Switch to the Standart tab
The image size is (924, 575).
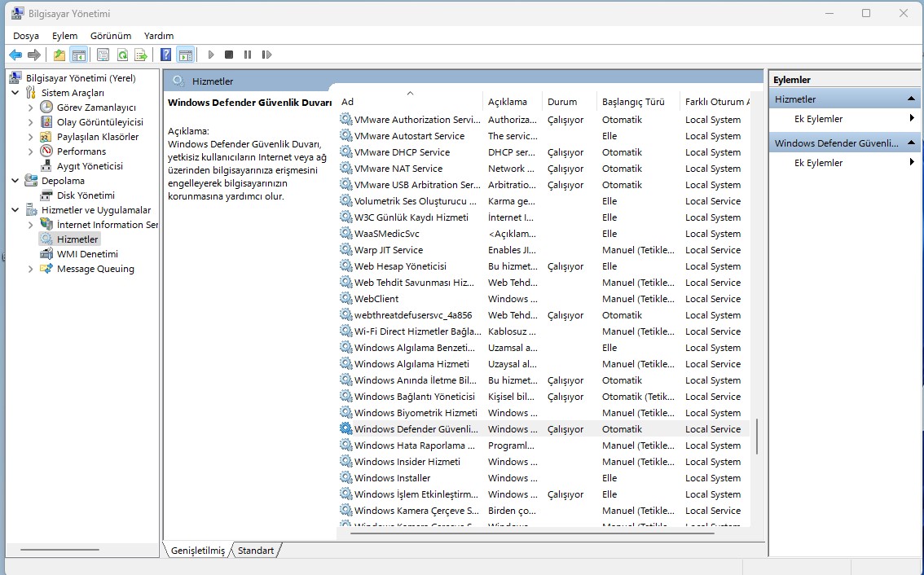[256, 551]
